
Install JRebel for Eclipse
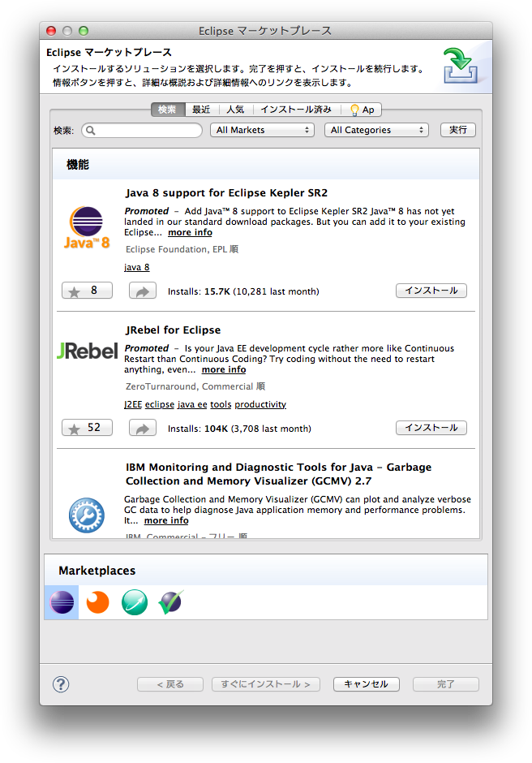[x=431, y=428]
